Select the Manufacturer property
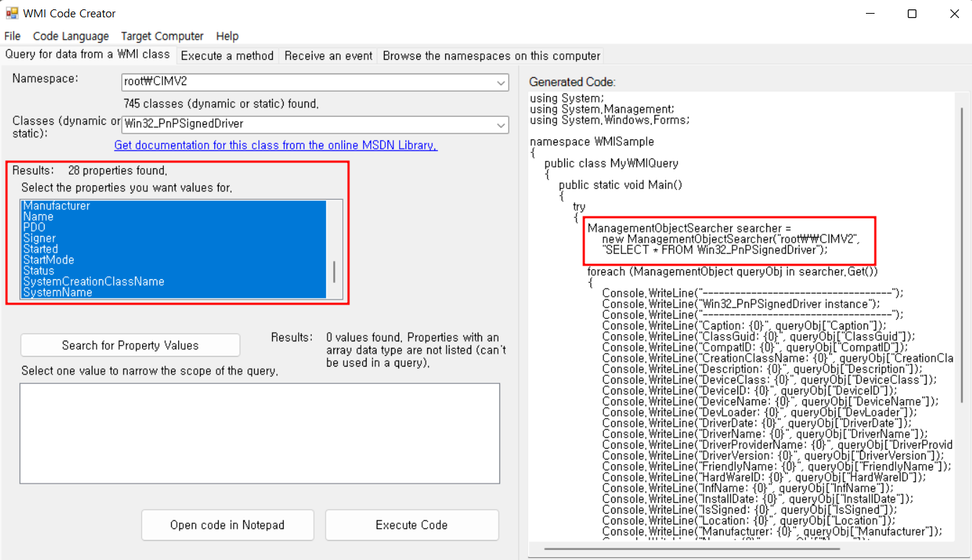This screenshot has width=972, height=560. (174, 206)
